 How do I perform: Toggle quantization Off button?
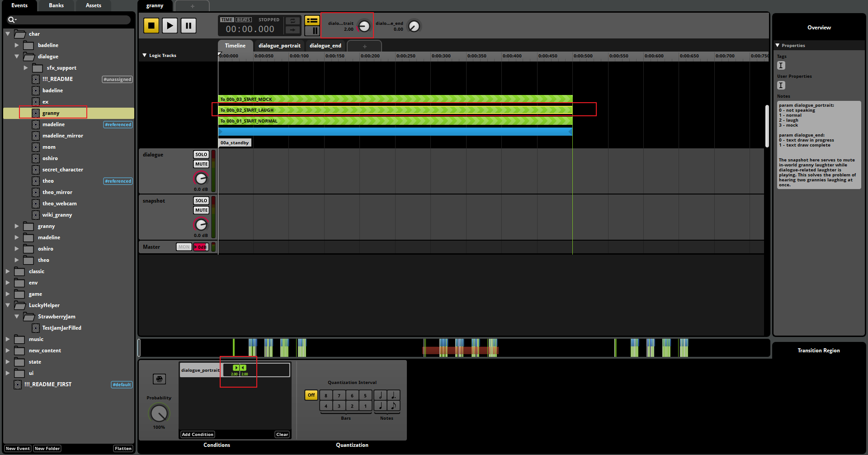point(311,395)
